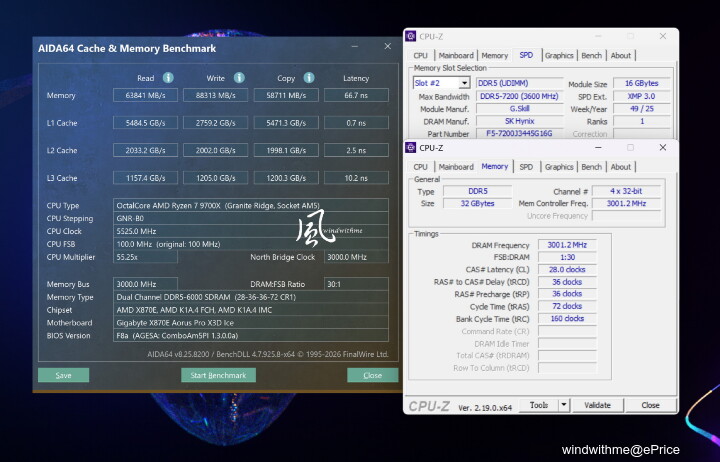Click Module Size value 16 GBytes

coord(641,83)
